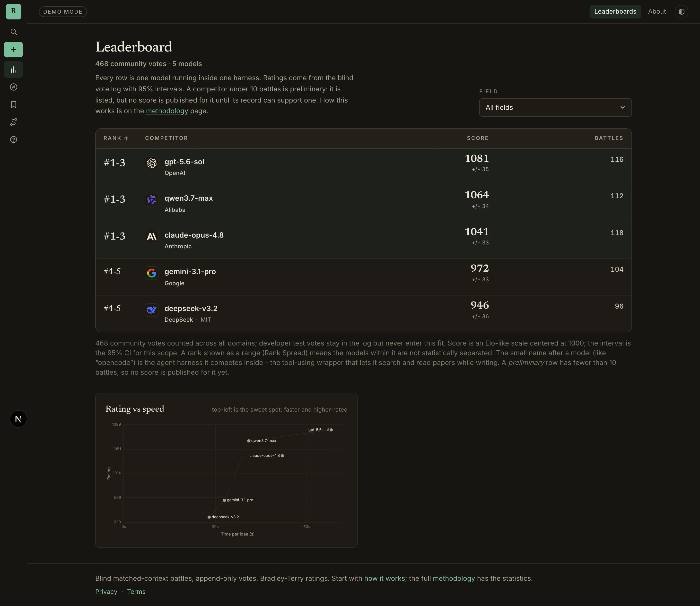Click the Anthropic provider label
700x606 pixels.
pyautogui.click(x=178, y=247)
